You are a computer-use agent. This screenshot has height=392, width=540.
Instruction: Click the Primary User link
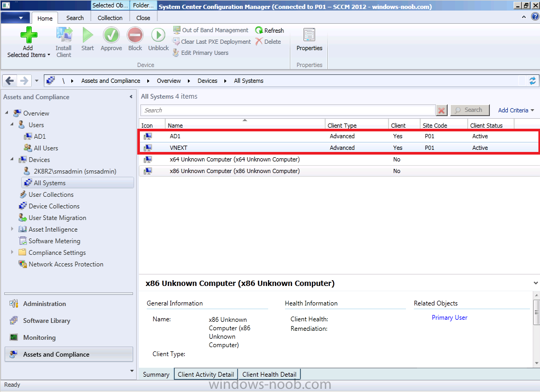[x=449, y=318]
